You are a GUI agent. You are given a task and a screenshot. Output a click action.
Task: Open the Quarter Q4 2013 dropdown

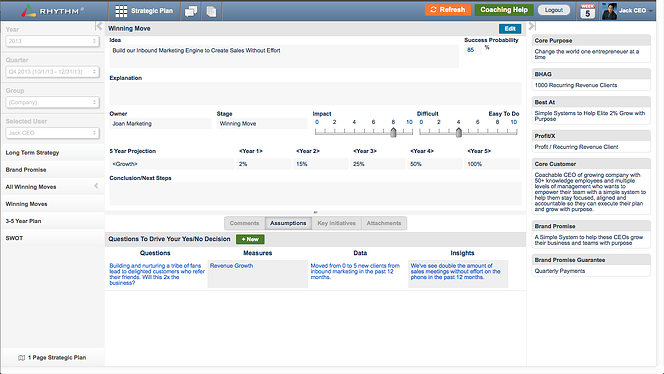pos(53,72)
